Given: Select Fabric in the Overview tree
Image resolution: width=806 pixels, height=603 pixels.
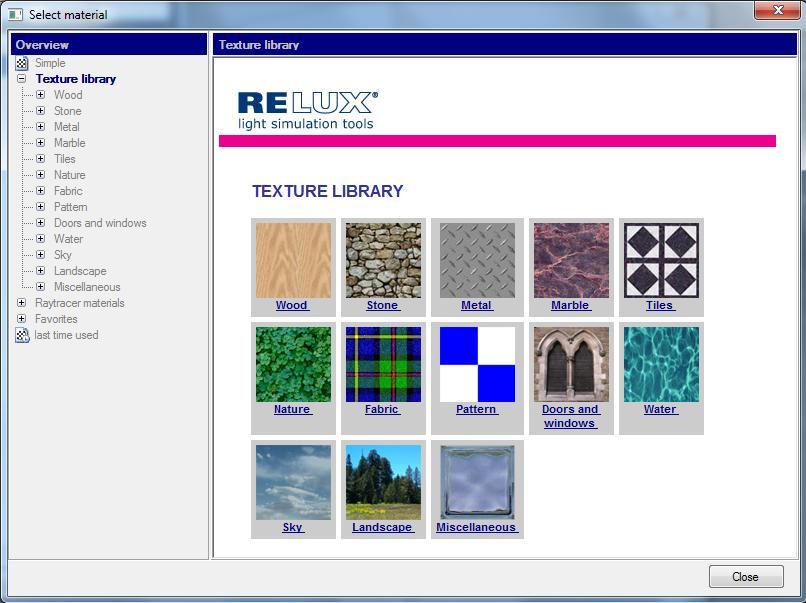Looking at the screenshot, I should (x=68, y=190).
